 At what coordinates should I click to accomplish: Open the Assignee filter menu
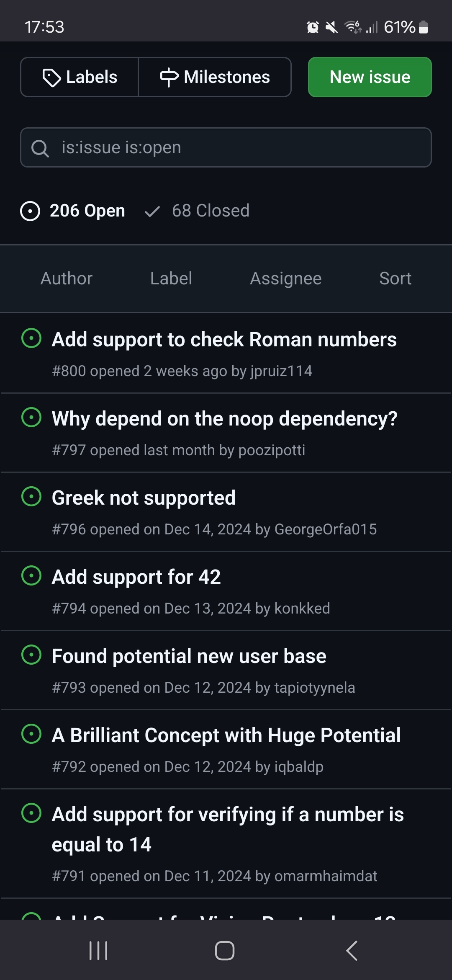click(x=285, y=279)
